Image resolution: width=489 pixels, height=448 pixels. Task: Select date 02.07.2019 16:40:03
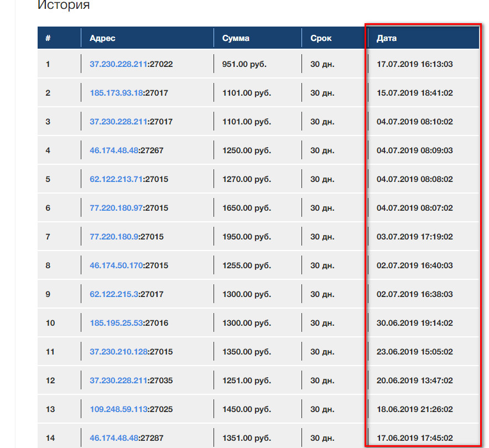tap(414, 265)
